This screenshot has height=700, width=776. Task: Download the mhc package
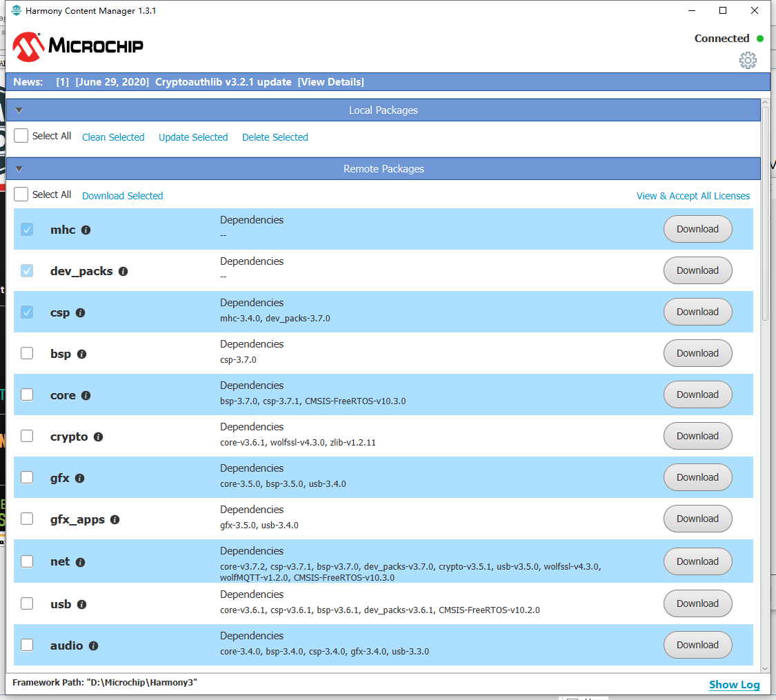click(x=697, y=229)
